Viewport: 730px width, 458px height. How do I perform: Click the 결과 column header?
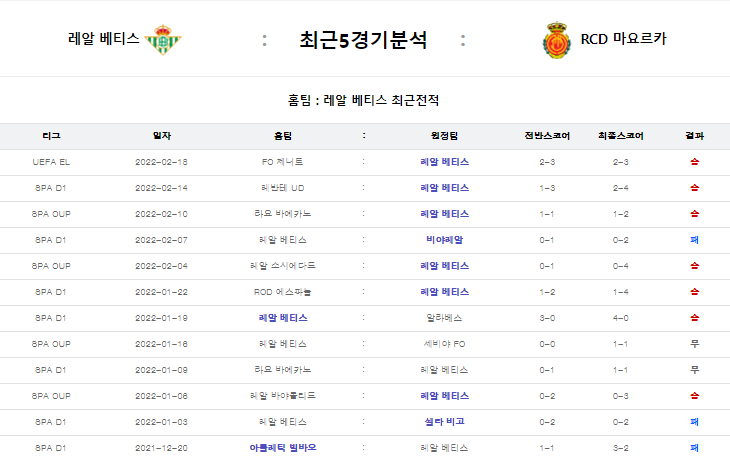pos(694,135)
